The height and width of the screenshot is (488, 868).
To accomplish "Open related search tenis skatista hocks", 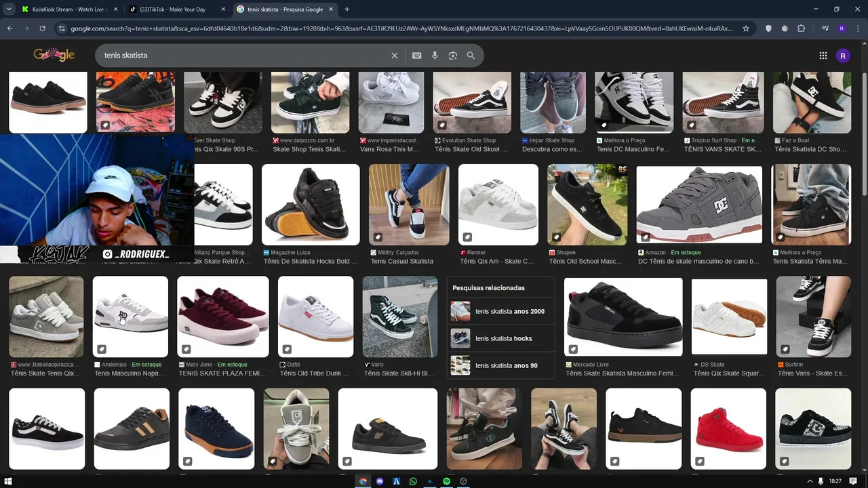I will click(x=500, y=338).
